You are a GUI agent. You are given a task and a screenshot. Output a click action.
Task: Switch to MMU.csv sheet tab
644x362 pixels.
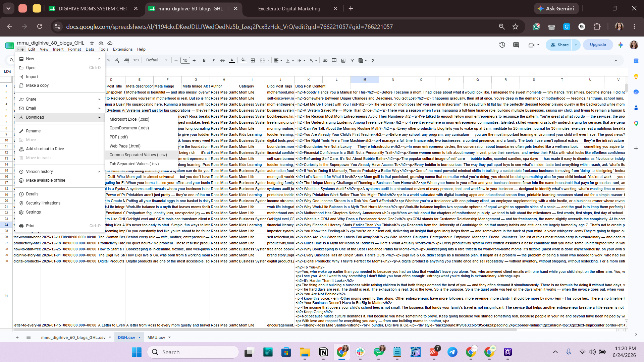point(156,338)
